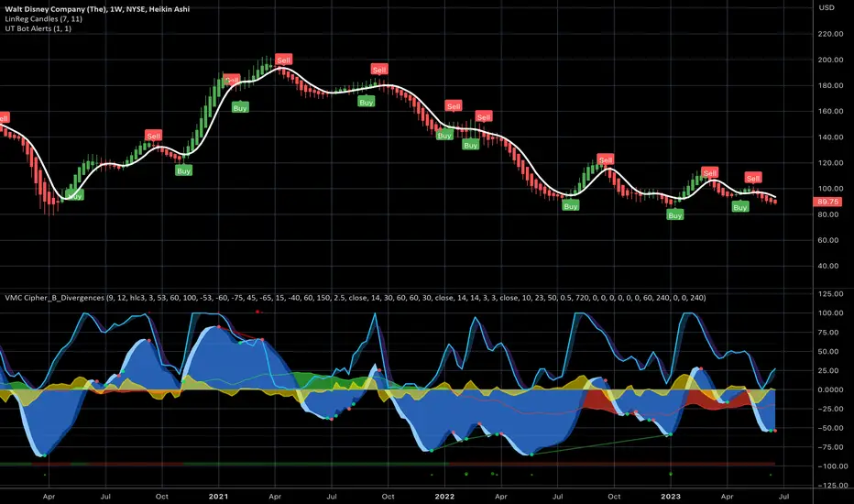This screenshot has width=854, height=504.
Task: Click the Buy label below October 2020 dip
Action: tap(183, 170)
